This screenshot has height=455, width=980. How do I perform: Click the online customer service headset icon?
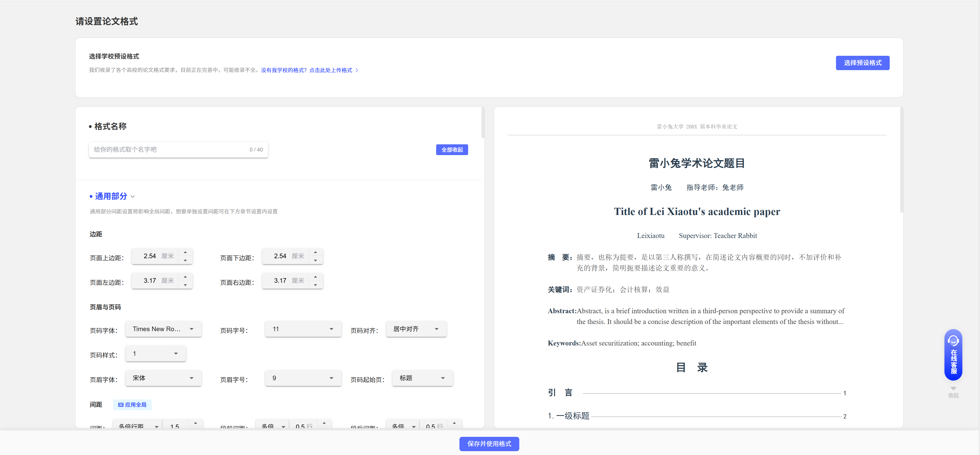pyautogui.click(x=953, y=341)
